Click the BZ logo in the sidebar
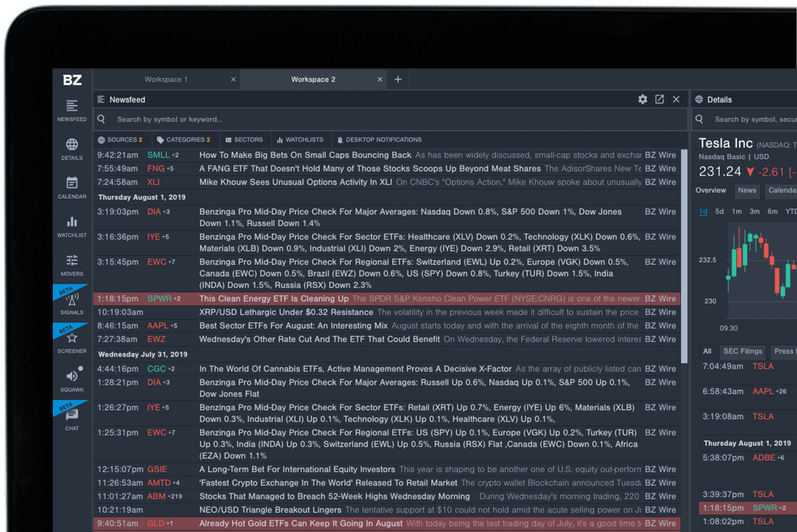This screenshot has height=532, width=797. point(72,80)
